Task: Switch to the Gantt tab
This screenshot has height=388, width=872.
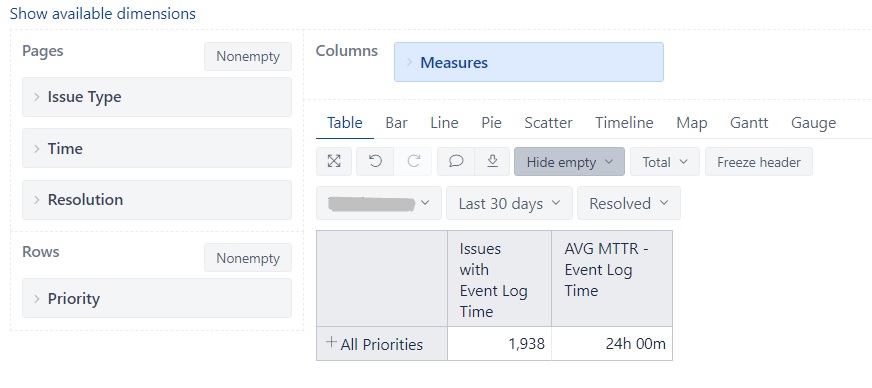Action: click(749, 123)
